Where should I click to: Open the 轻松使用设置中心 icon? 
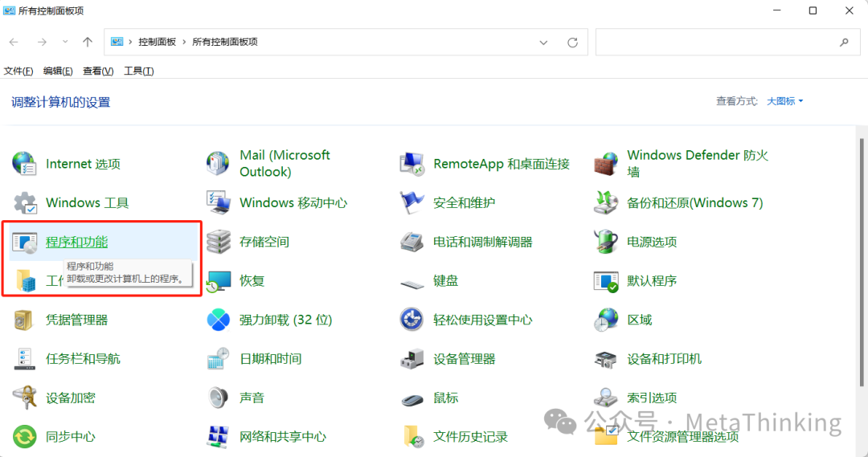(x=411, y=320)
